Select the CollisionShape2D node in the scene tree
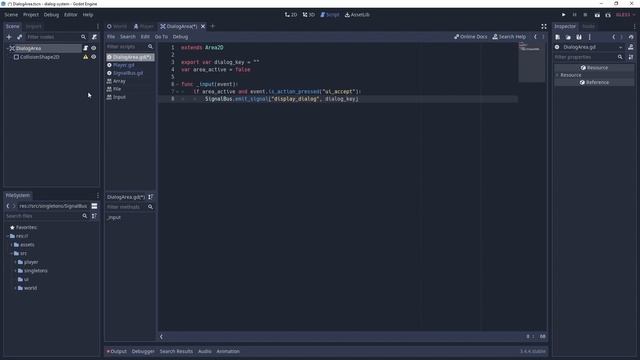This screenshot has width=640, height=360. pyautogui.click(x=40, y=57)
